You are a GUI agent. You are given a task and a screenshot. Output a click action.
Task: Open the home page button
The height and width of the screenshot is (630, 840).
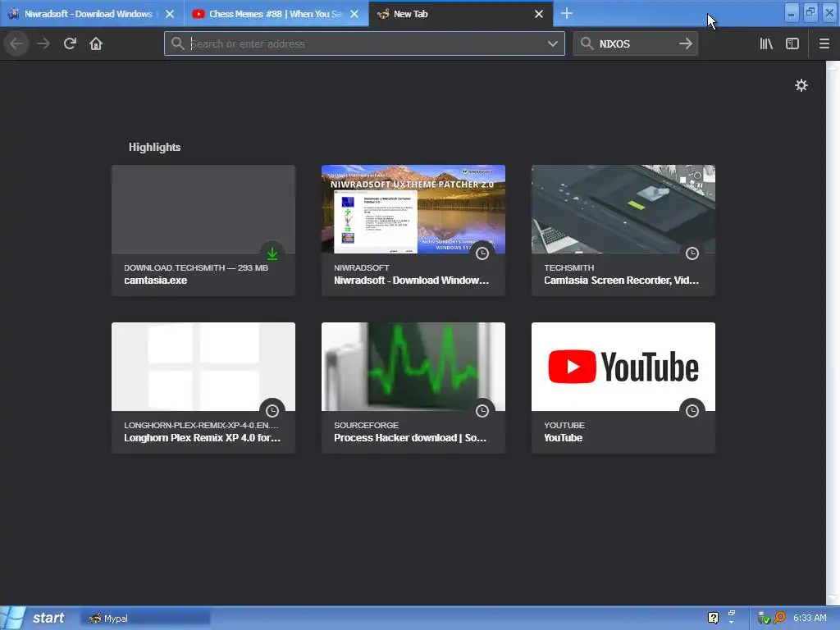point(96,44)
